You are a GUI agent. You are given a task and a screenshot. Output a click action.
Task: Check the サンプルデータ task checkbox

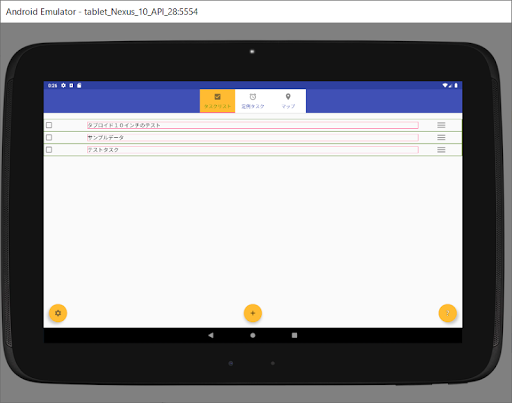pos(49,137)
